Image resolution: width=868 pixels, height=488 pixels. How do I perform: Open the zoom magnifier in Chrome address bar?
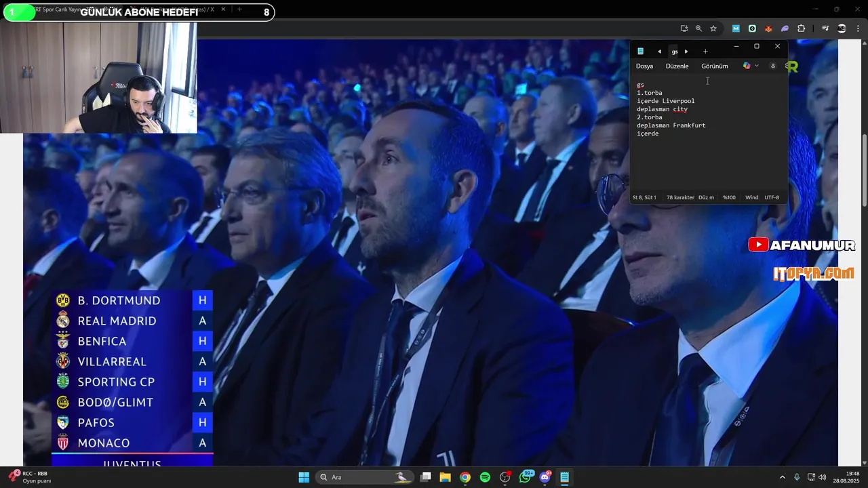(x=698, y=28)
